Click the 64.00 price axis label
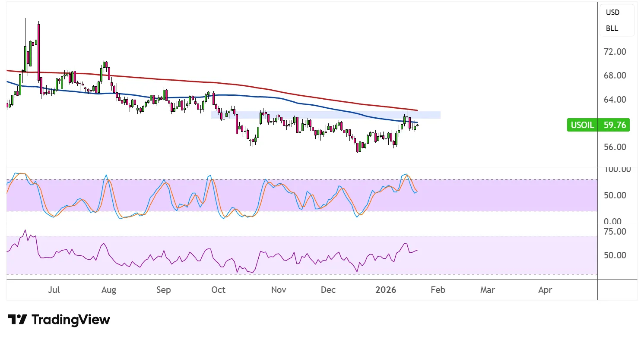 point(615,100)
